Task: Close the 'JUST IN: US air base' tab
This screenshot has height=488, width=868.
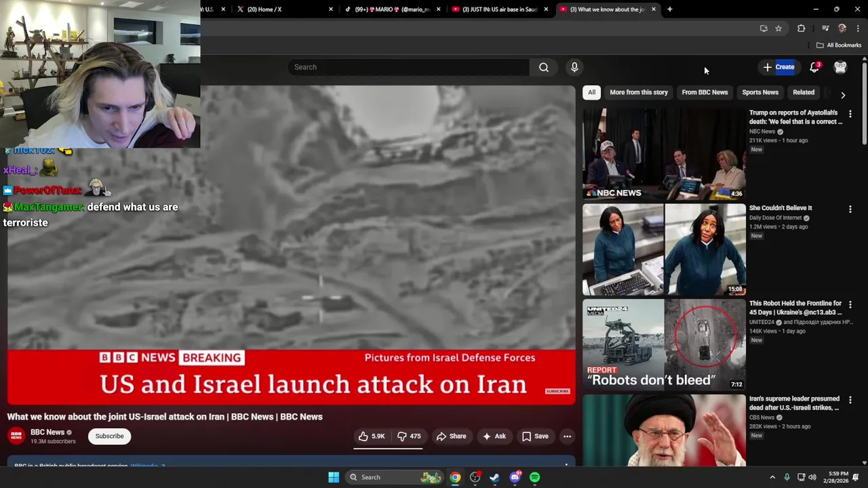Action: (546, 9)
